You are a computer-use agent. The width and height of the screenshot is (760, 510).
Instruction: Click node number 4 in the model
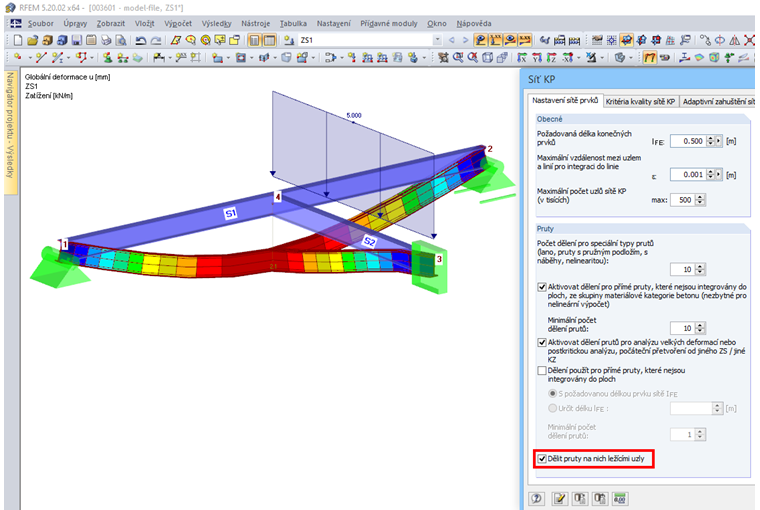[278, 196]
